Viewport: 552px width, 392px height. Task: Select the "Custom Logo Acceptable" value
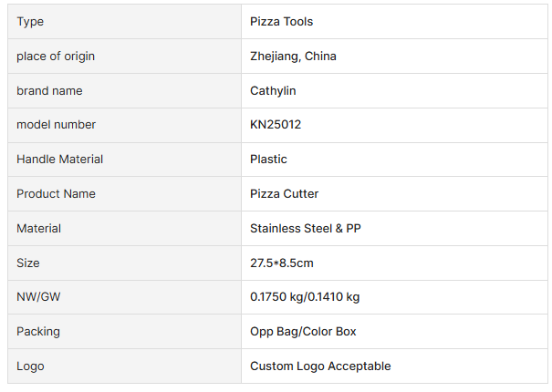320,366
